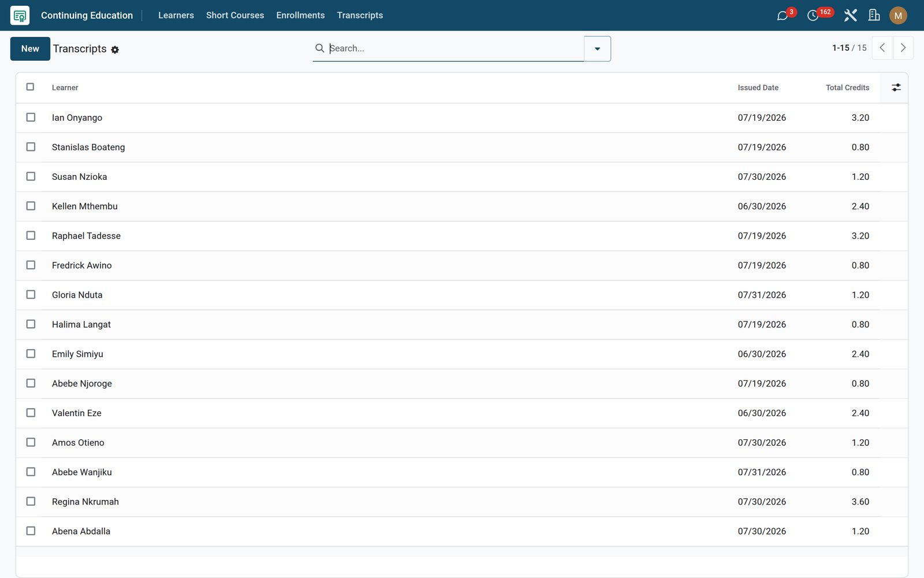Open the Short Courses menu
Image resolution: width=924 pixels, height=578 pixels.
coord(235,16)
